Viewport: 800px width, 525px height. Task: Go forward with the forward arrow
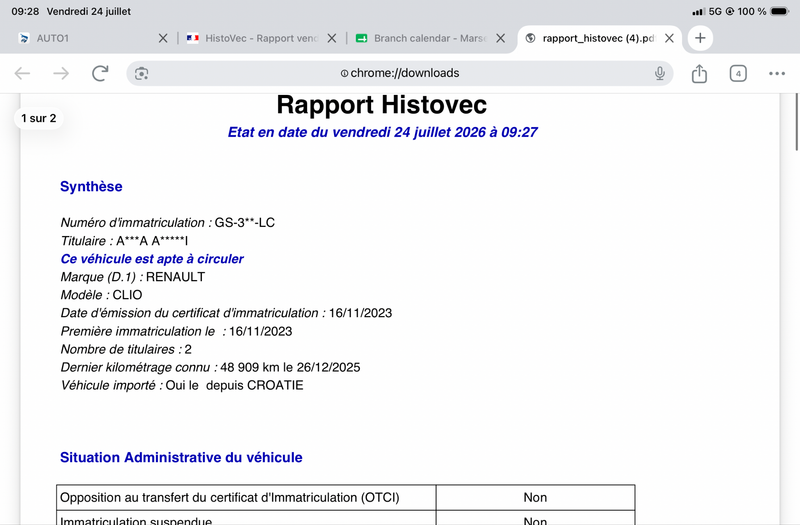(61, 73)
